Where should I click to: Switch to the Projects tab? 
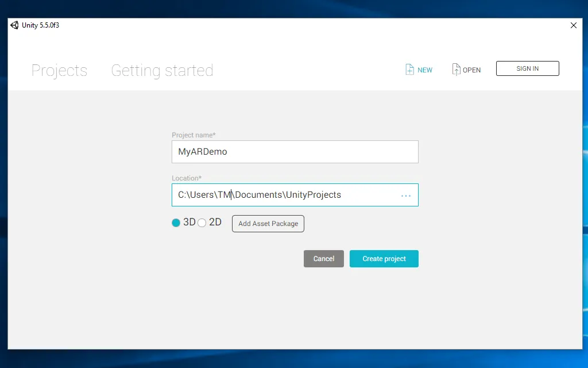pyautogui.click(x=59, y=71)
